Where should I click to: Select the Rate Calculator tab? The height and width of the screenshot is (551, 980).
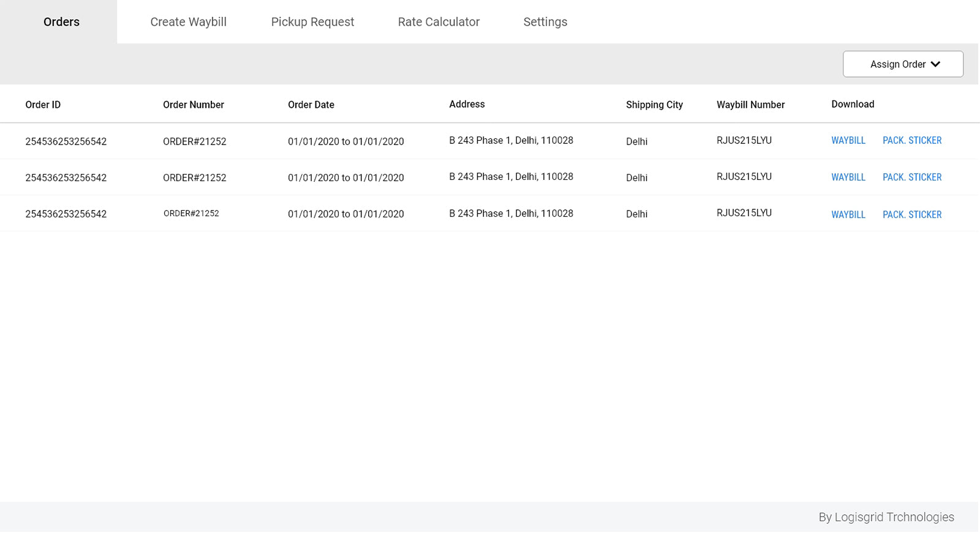click(x=439, y=22)
